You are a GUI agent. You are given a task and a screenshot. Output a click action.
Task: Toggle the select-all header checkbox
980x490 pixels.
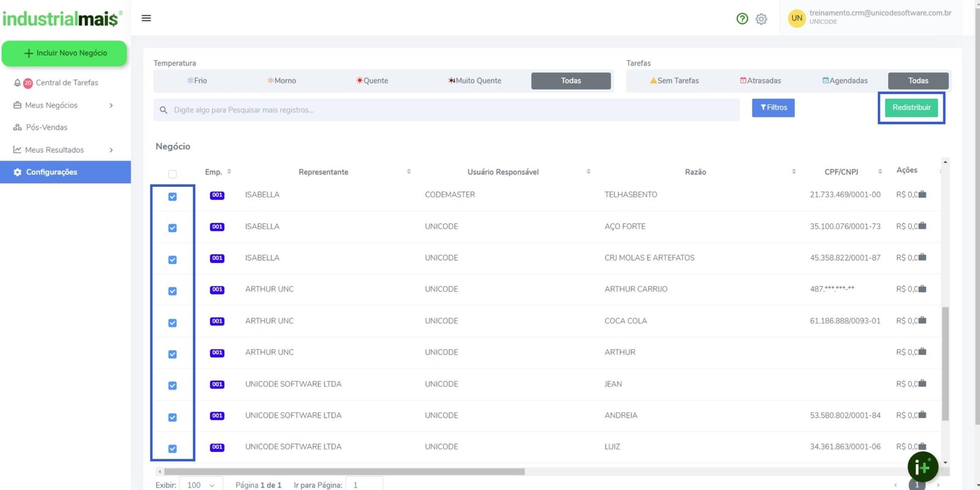click(x=173, y=174)
